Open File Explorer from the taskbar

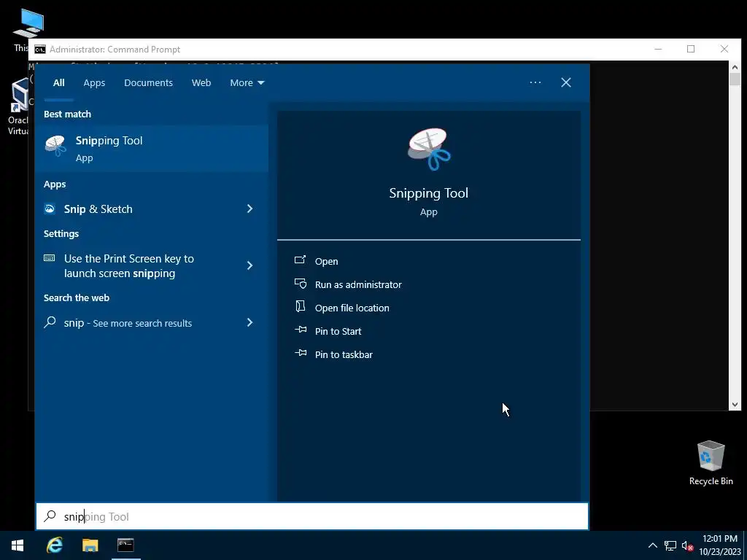pos(90,545)
